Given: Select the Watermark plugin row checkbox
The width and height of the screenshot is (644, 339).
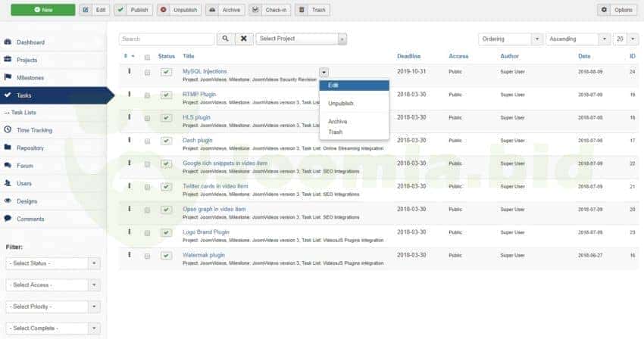Looking at the screenshot, I should (x=147, y=257).
